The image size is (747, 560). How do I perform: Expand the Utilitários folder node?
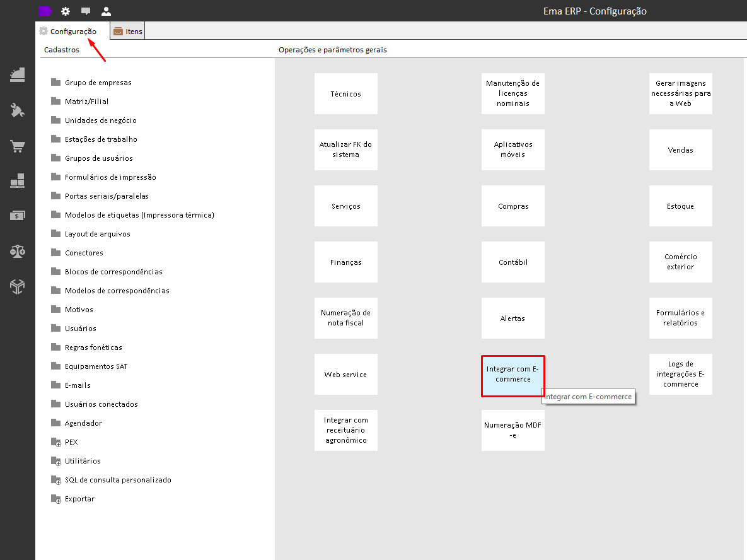56,462
